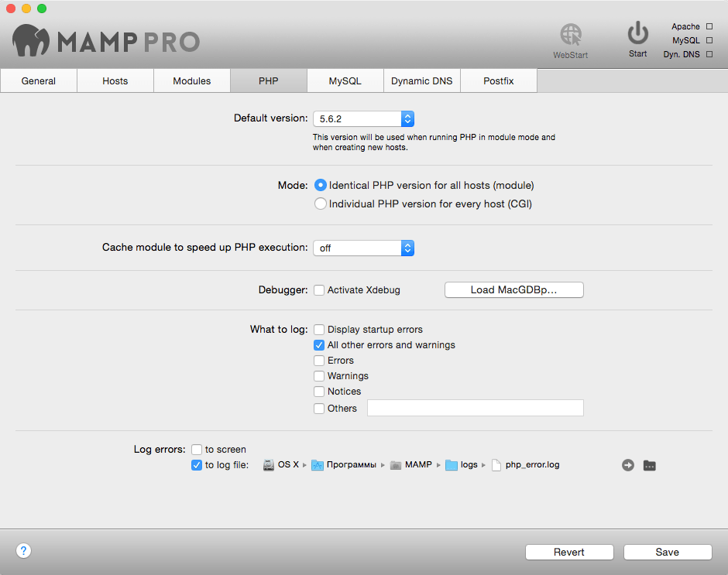Click 'Программы' path segment text
Screen dimensions: 728x575
[x=352, y=465]
